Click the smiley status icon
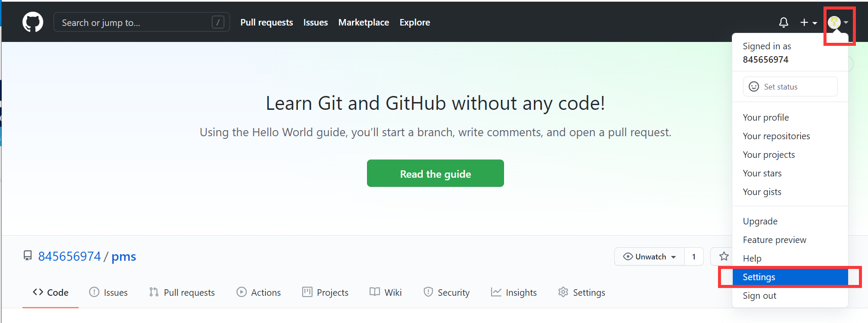This screenshot has height=323, width=868. pyautogui.click(x=754, y=86)
